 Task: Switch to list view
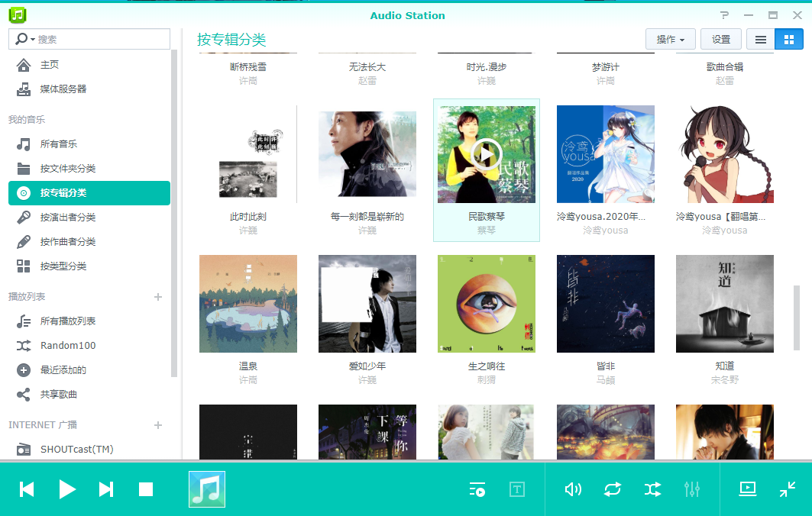[761, 40]
